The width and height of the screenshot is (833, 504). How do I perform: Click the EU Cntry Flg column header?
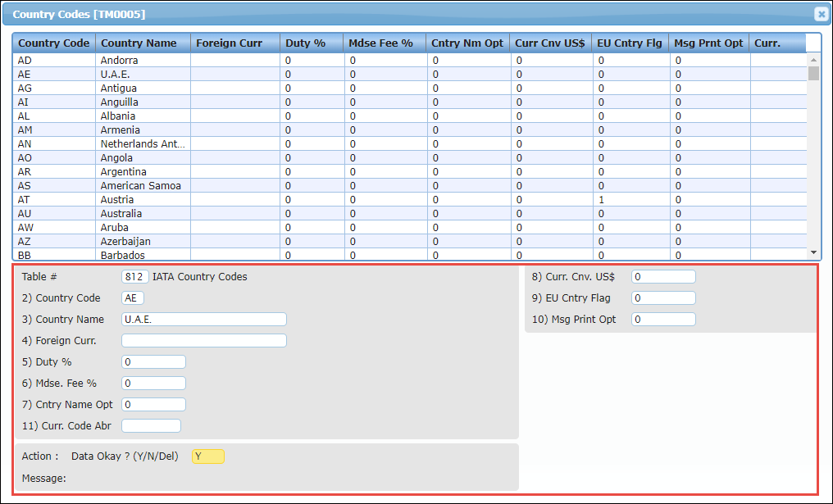pos(631,43)
